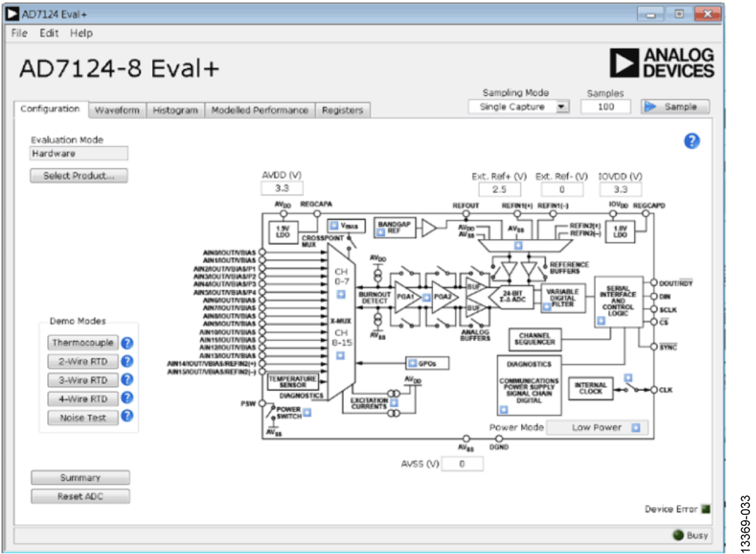Click the Select Product button
This screenshot has width=756, height=554.
[x=78, y=176]
